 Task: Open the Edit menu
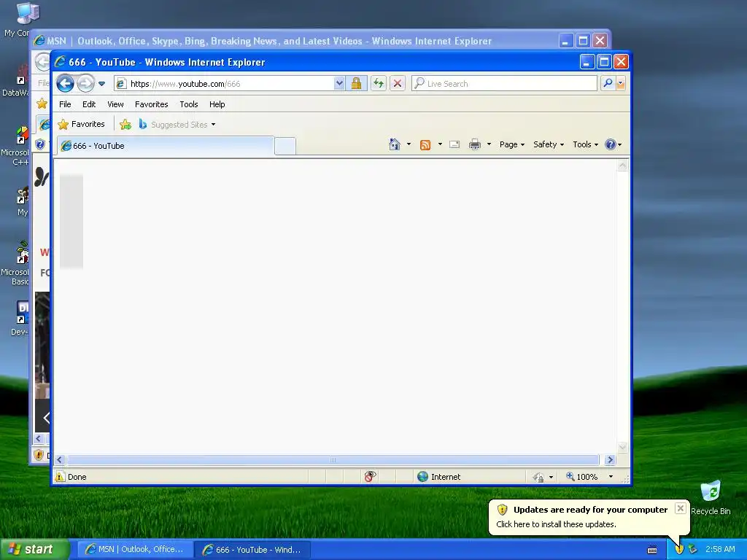click(x=88, y=104)
